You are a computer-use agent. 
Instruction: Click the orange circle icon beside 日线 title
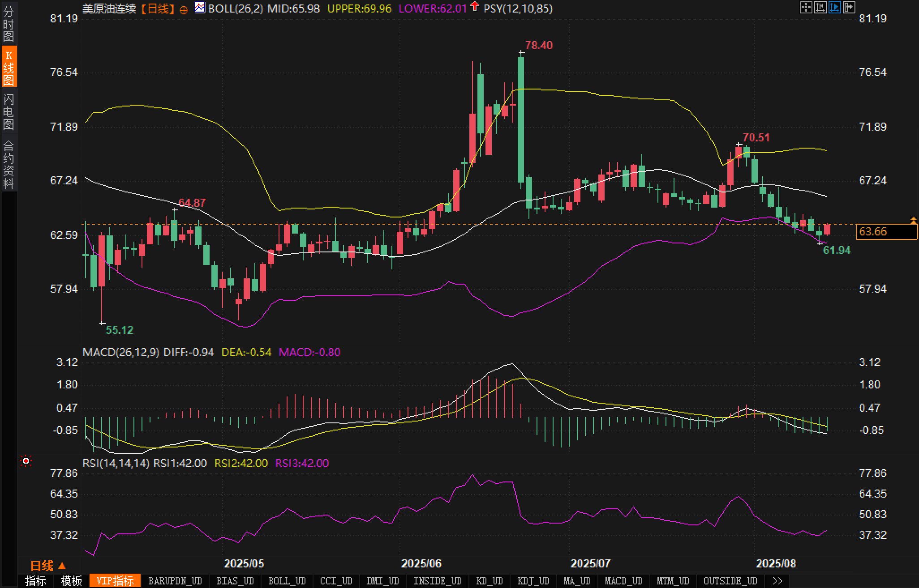[x=184, y=10]
